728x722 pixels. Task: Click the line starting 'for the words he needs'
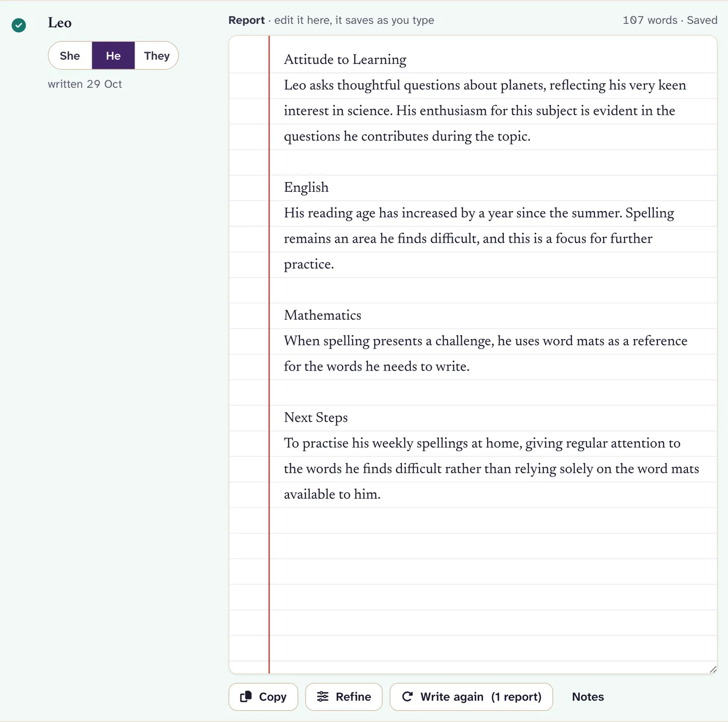coord(376,366)
